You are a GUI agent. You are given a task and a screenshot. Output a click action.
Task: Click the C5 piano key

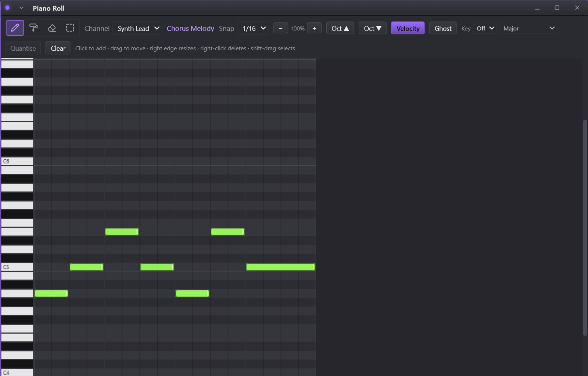[17, 267]
